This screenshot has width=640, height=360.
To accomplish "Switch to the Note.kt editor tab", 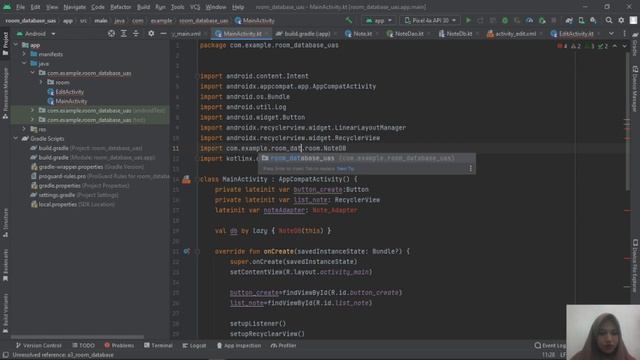I will (x=359, y=33).
